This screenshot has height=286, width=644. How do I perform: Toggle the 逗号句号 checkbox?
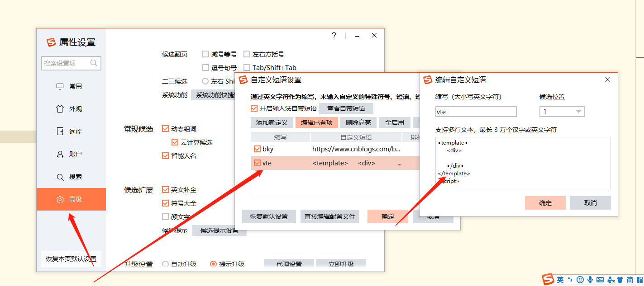(x=206, y=68)
